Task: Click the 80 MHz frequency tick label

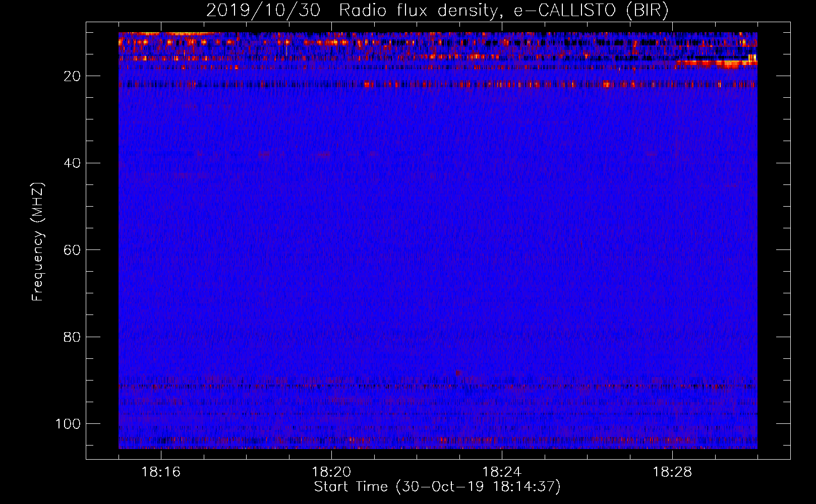Action: click(x=72, y=337)
